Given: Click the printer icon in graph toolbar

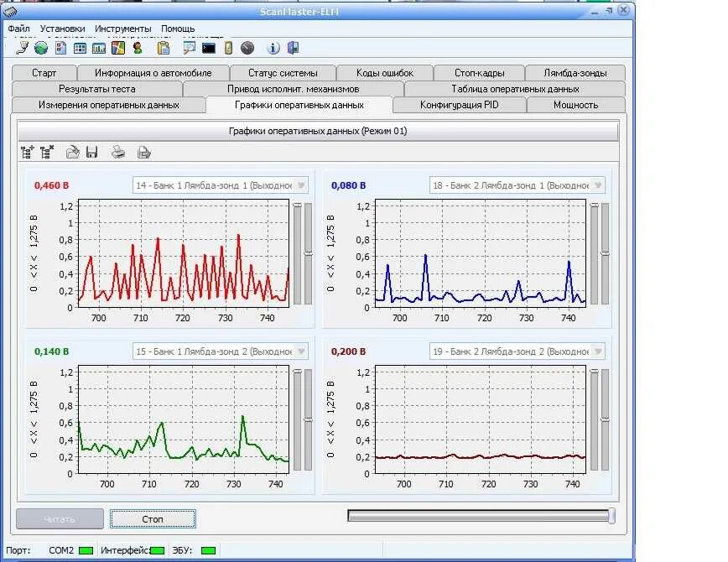Looking at the screenshot, I should point(118,152).
